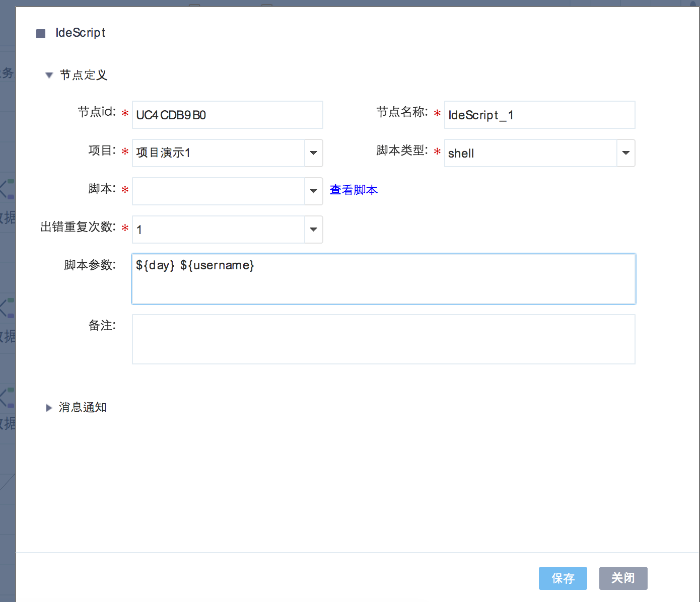
Task: Click inside the 脚本参数 text area
Action: [383, 279]
